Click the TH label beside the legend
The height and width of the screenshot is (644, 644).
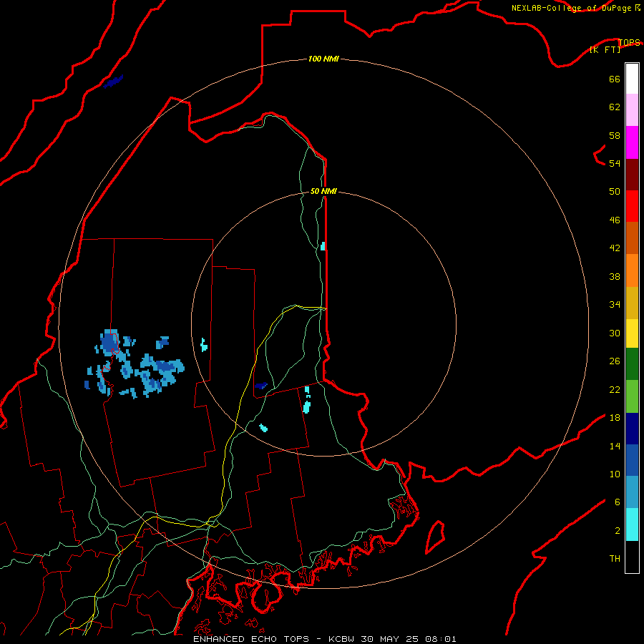click(615, 559)
